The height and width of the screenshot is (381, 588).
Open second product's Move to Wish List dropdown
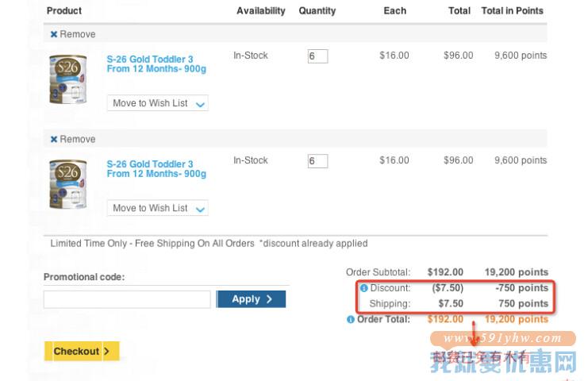[157, 208]
